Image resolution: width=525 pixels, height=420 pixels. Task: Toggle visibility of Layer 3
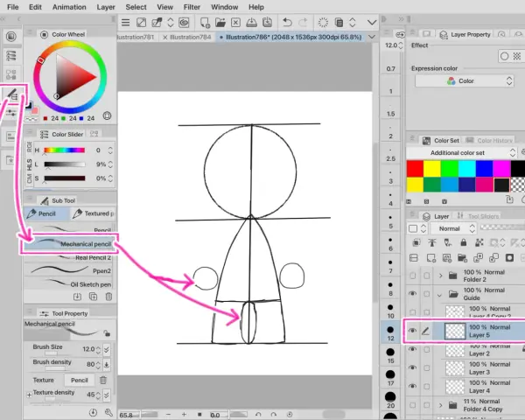pyautogui.click(x=412, y=367)
